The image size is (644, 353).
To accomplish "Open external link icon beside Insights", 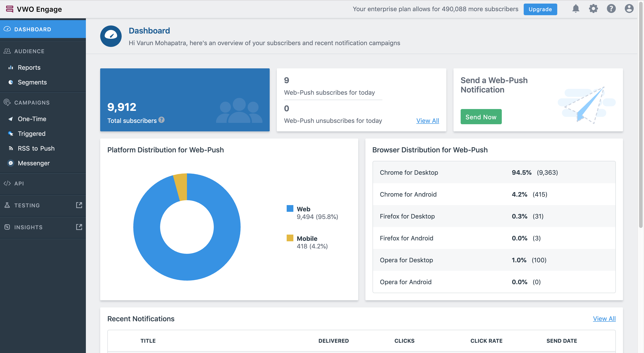I will (79, 227).
